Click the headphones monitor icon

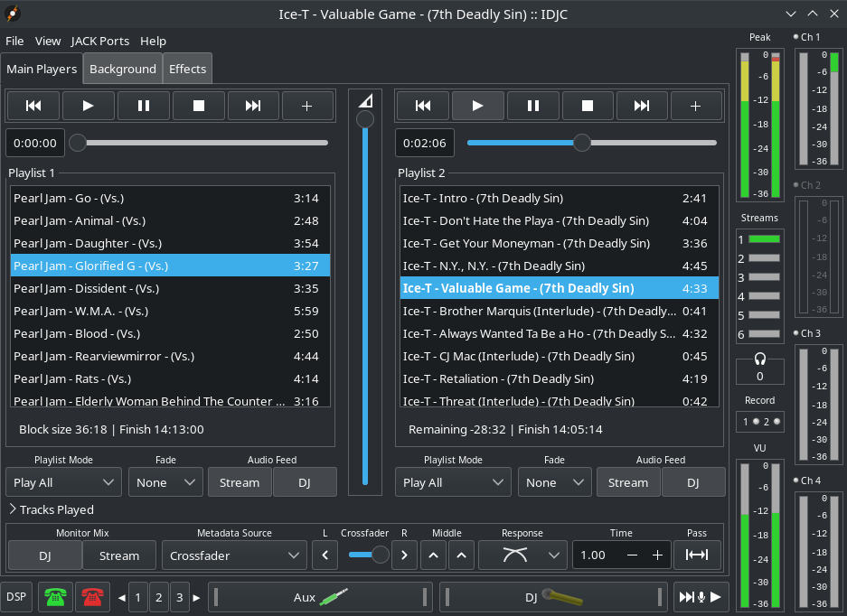click(x=760, y=359)
